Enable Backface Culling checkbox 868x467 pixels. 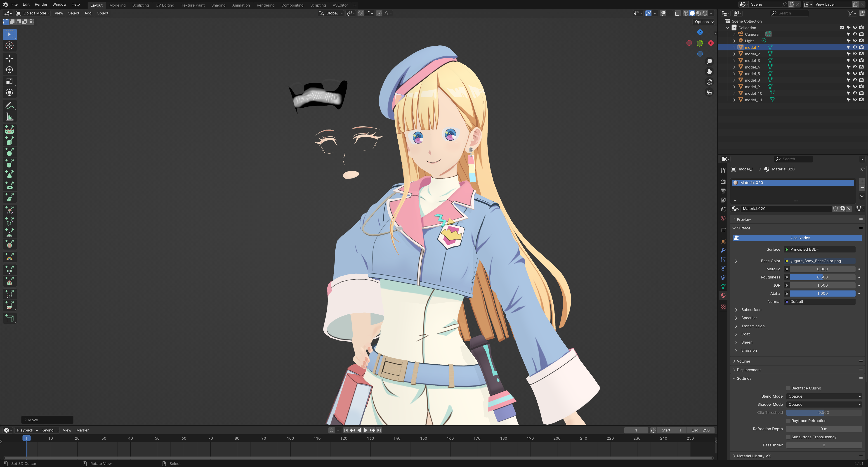(788, 388)
